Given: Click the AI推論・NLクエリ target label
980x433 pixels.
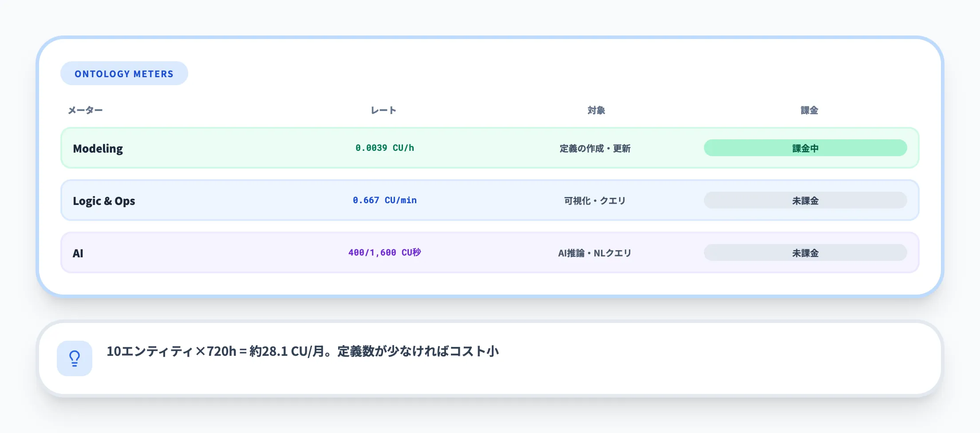Looking at the screenshot, I should pos(595,252).
